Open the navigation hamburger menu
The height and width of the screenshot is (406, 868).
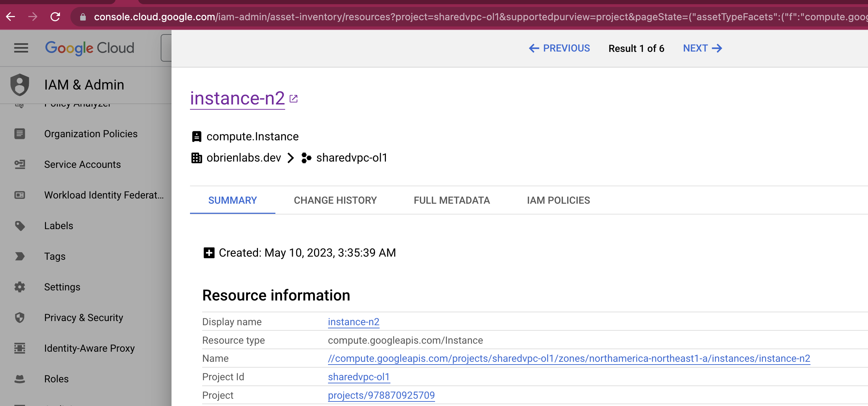click(21, 48)
